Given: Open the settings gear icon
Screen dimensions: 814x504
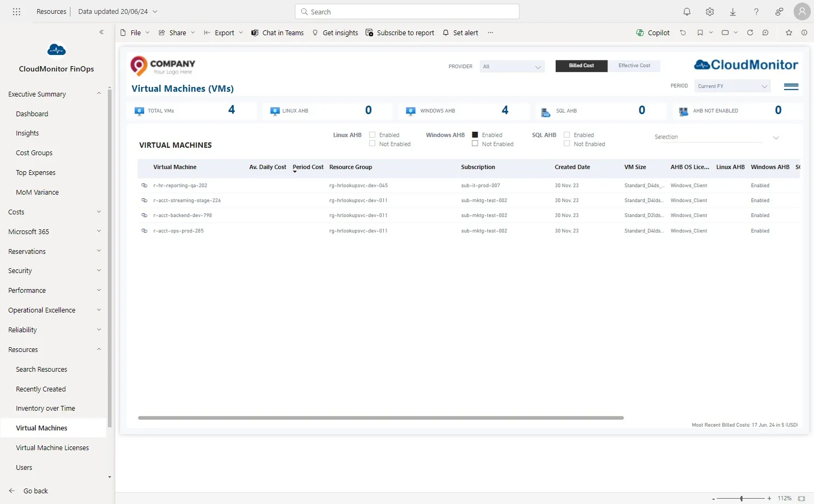Looking at the screenshot, I should pos(710,11).
